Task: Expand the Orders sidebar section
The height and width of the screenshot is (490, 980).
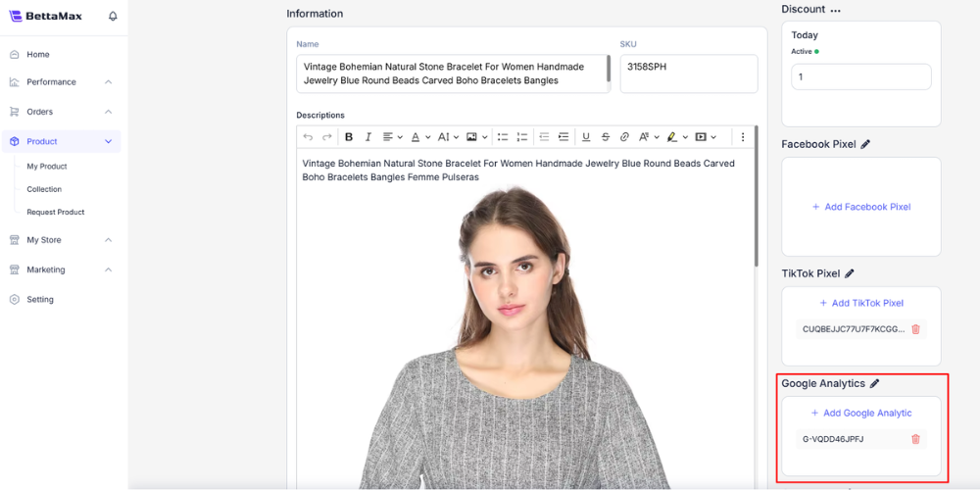Action: 108,112
